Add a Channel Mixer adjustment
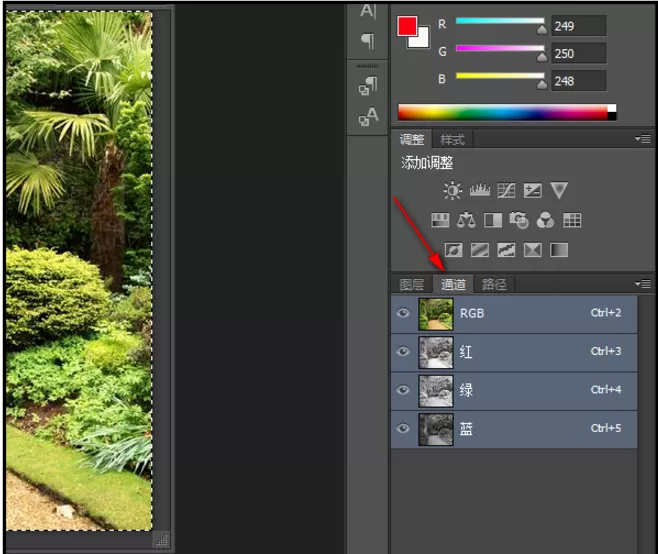Viewport: 658px width, 554px height. (545, 220)
